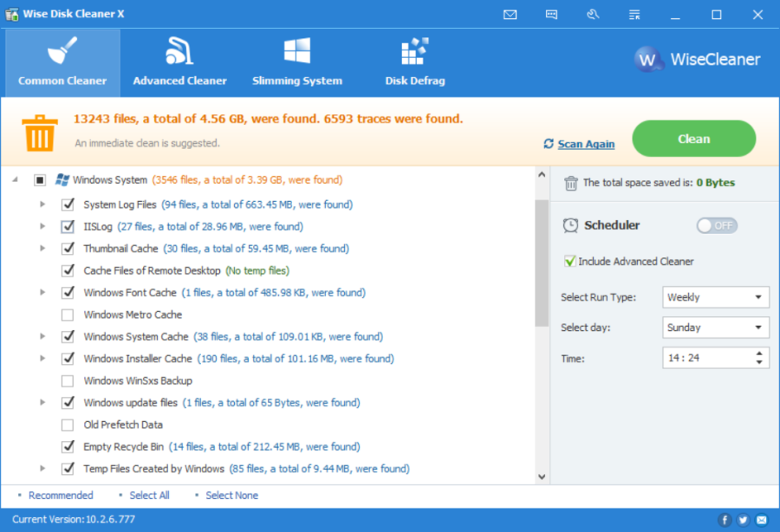Collapse the Windows System tree node
780x532 pixels.
coord(15,179)
